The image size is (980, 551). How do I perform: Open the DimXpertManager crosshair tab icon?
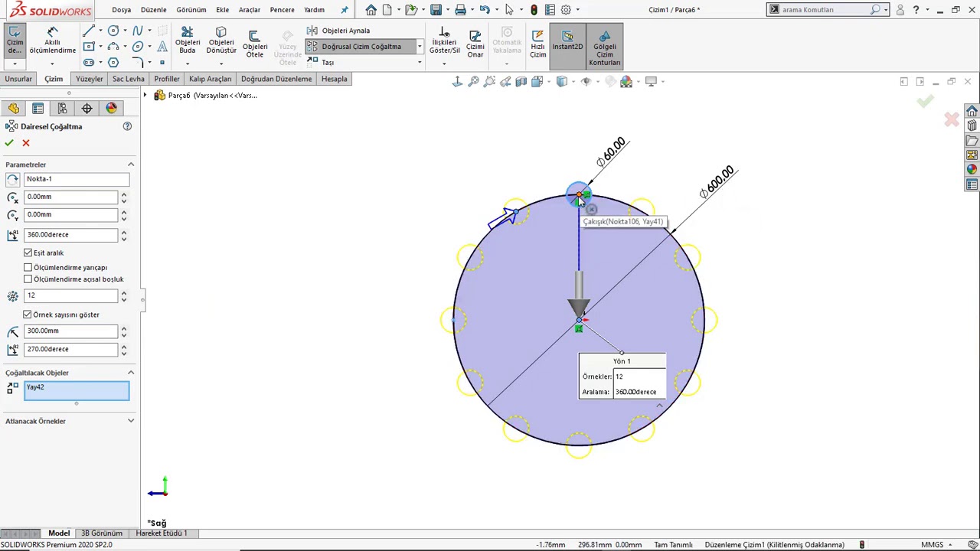coord(87,109)
